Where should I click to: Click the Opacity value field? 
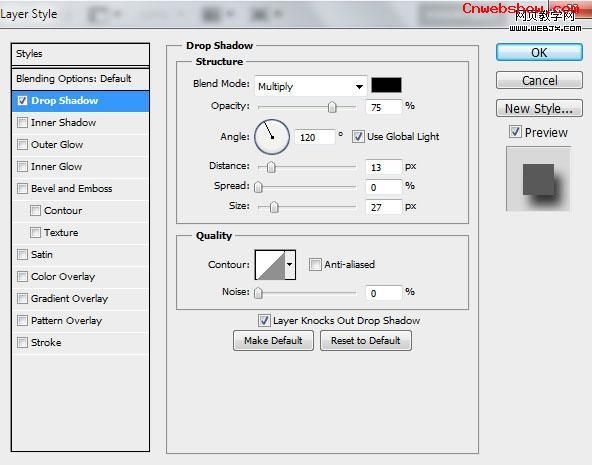(x=383, y=107)
